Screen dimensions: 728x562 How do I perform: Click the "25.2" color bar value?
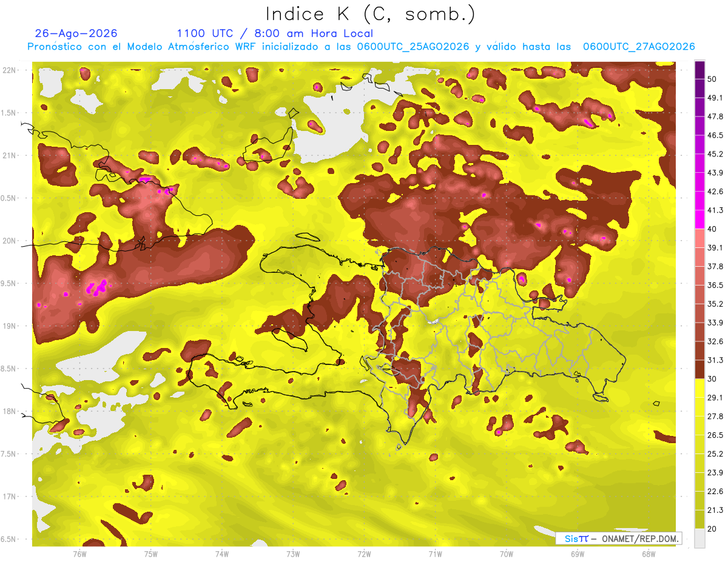click(715, 453)
